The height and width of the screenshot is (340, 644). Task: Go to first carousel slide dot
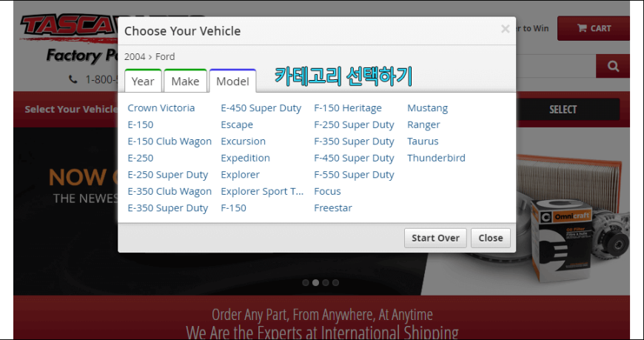tap(306, 282)
